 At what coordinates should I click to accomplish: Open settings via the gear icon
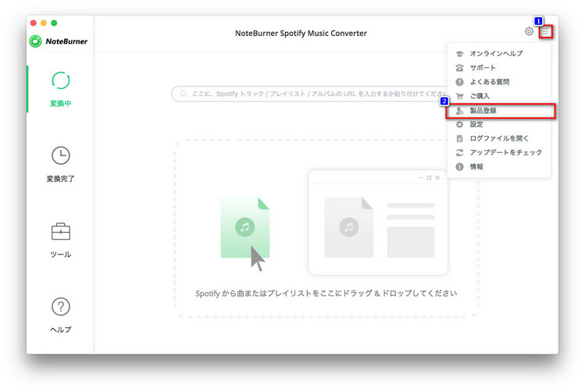pyautogui.click(x=529, y=31)
